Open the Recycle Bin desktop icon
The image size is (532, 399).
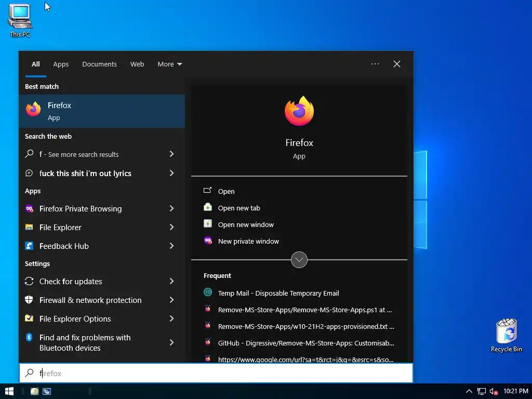click(x=506, y=336)
